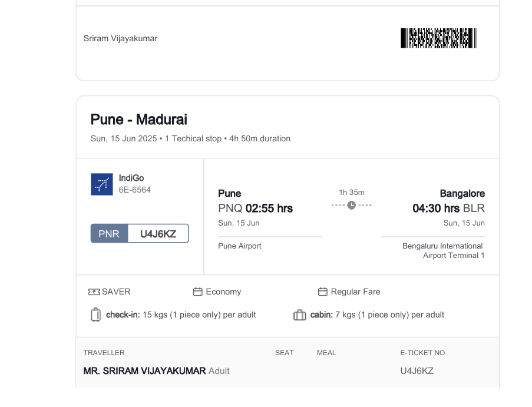Click the Pune Airport label
This screenshot has height=407, width=532.
point(240,246)
